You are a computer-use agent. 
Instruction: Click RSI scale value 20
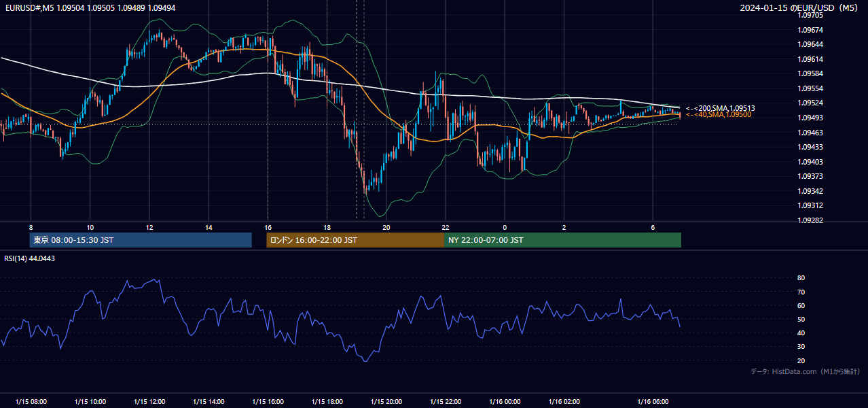click(801, 360)
